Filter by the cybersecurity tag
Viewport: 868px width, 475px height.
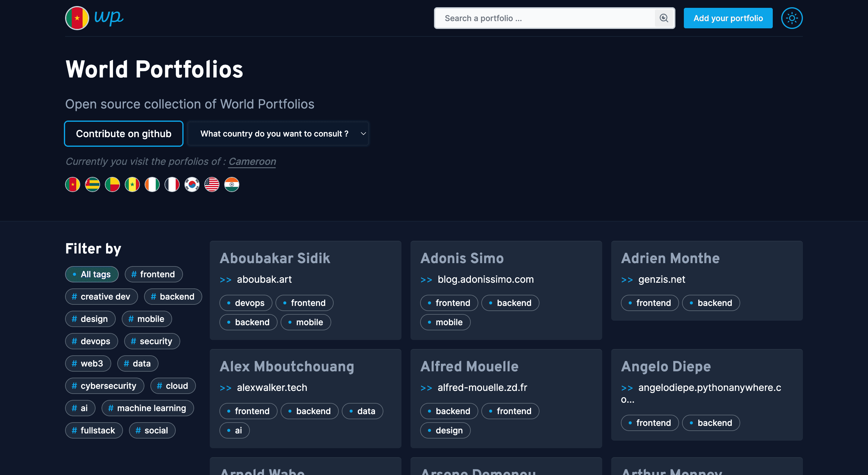pyautogui.click(x=105, y=386)
